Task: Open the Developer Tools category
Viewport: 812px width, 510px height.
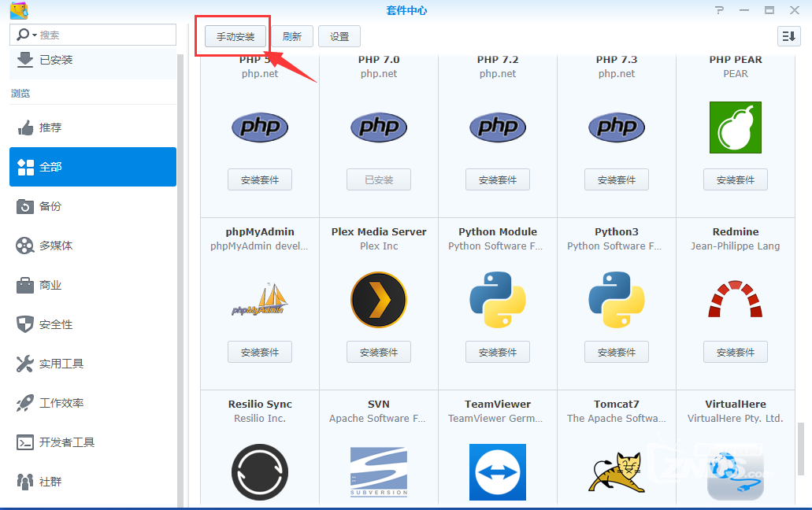Action: (93, 442)
